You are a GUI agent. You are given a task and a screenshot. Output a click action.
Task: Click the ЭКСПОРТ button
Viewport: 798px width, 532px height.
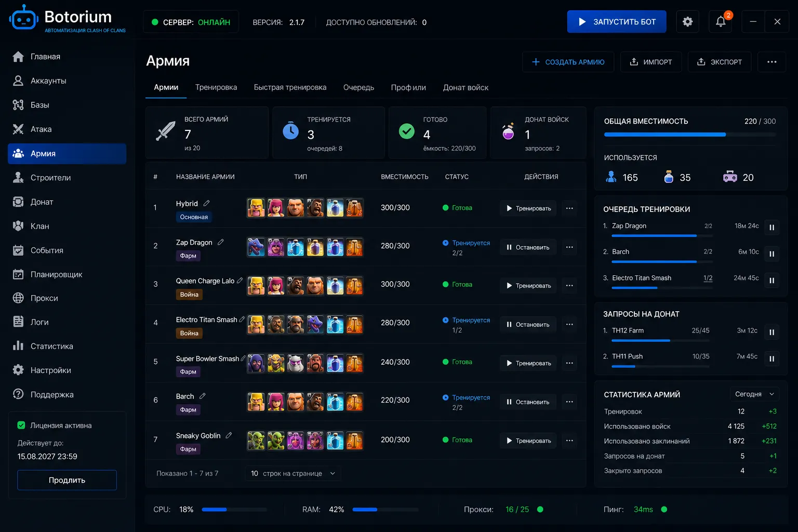click(719, 62)
